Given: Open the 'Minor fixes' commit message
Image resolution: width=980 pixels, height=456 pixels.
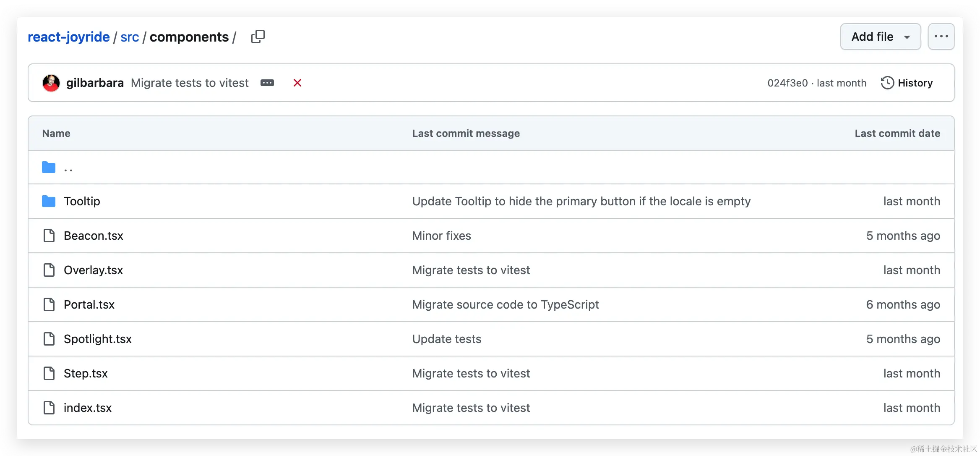Looking at the screenshot, I should point(442,236).
